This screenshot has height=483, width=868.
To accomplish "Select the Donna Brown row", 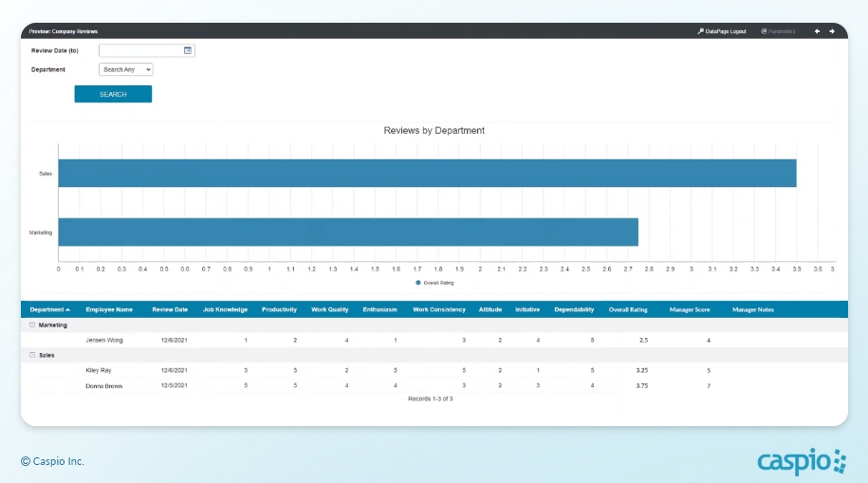I will [103, 386].
